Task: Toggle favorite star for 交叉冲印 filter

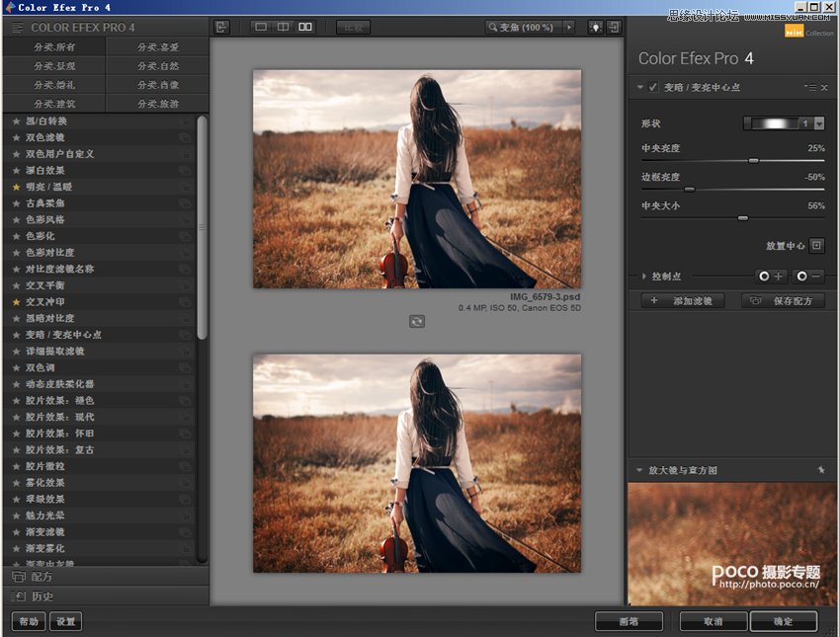Action: tap(16, 301)
